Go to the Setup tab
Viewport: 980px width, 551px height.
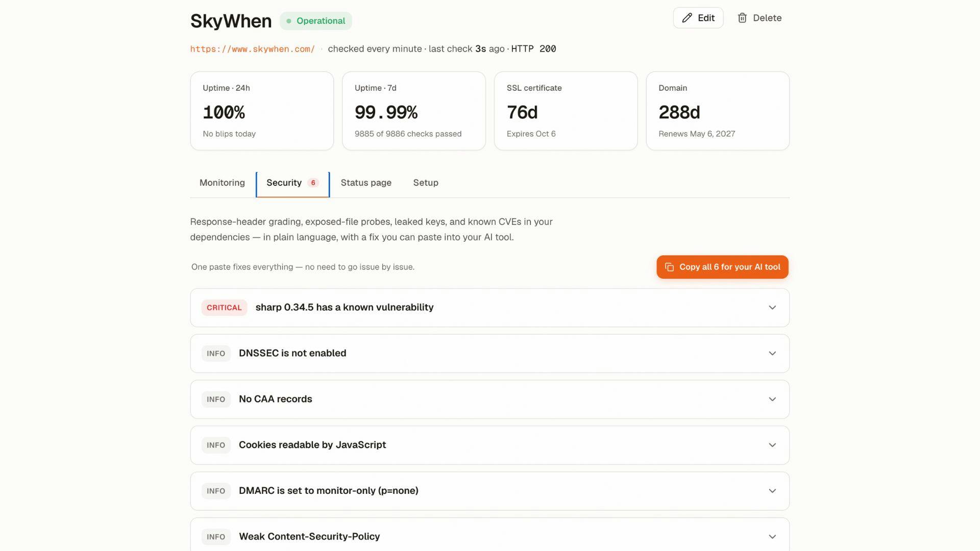tap(426, 183)
